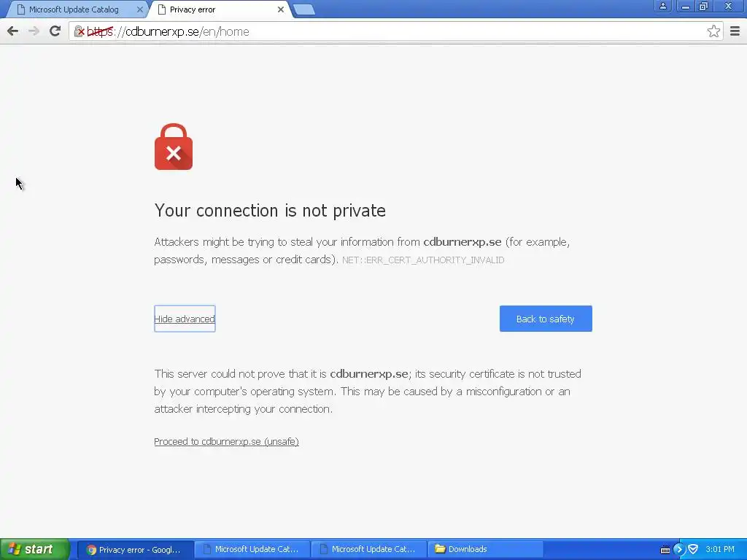
Task: Open the Downloads folder taskbar item
Action: pos(486,549)
